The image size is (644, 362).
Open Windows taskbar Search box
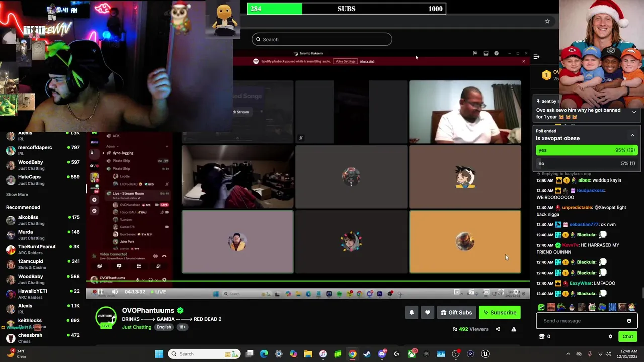pyautogui.click(x=204, y=354)
